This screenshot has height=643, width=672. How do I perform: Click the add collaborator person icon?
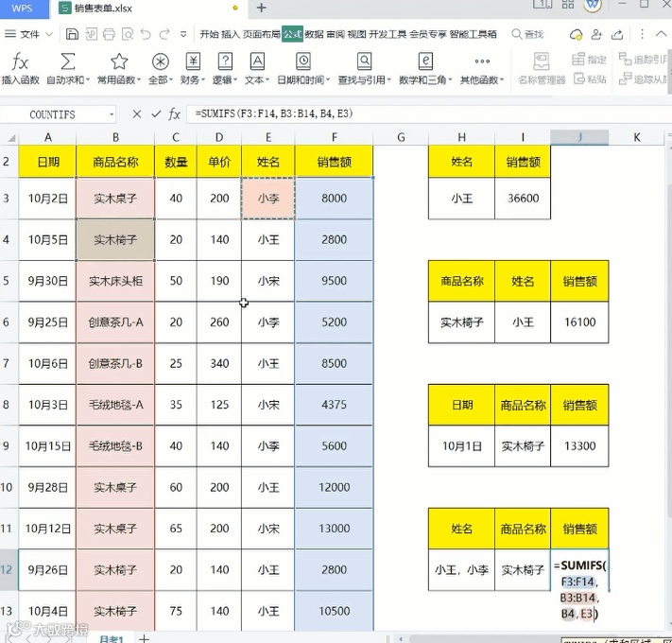[x=596, y=34]
